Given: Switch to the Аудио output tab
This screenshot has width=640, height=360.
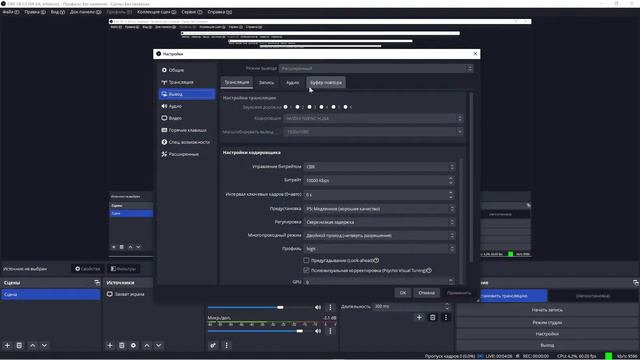Looking at the screenshot, I should [x=292, y=82].
